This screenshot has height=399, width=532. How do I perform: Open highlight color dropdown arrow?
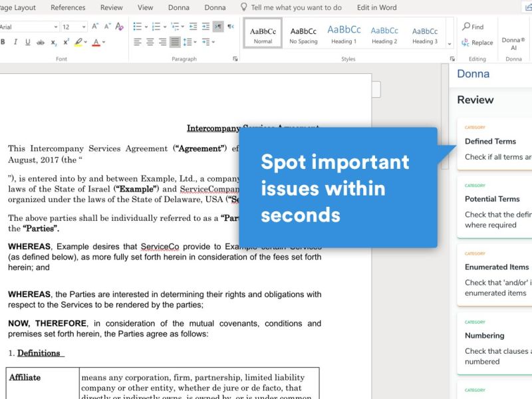point(86,42)
